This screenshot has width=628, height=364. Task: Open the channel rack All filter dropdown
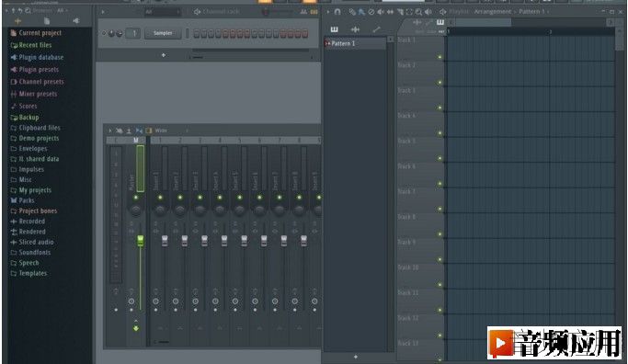(162, 12)
